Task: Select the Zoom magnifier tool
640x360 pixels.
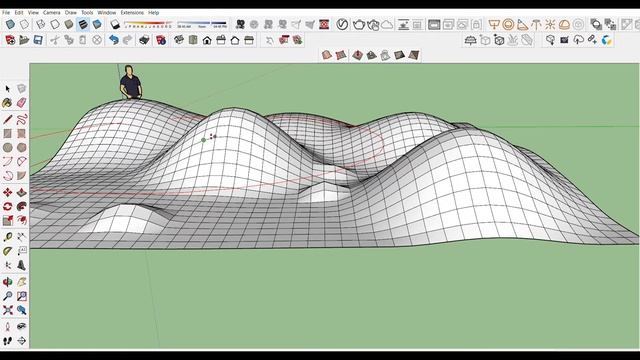Action: pos(7,296)
